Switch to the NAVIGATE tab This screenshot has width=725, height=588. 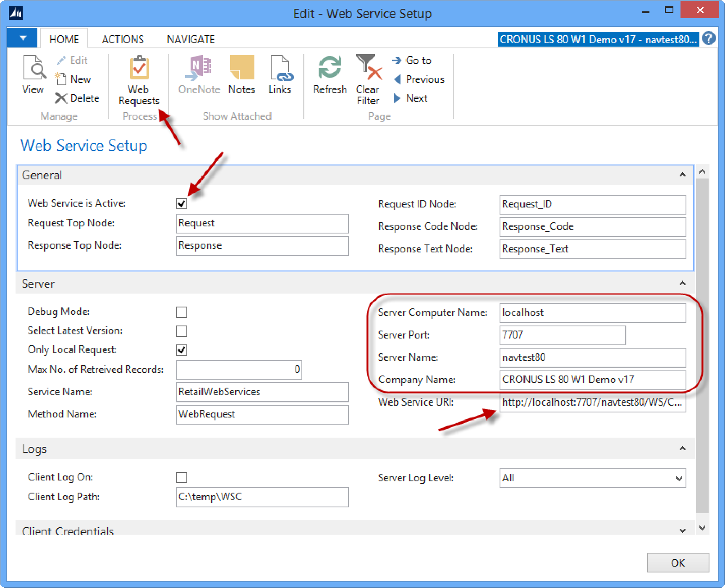191,39
